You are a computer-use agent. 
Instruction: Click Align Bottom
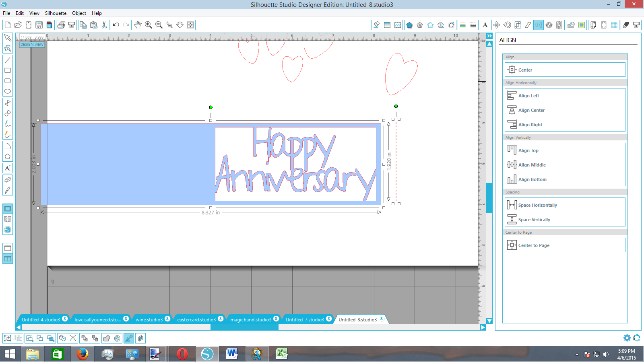565,179
